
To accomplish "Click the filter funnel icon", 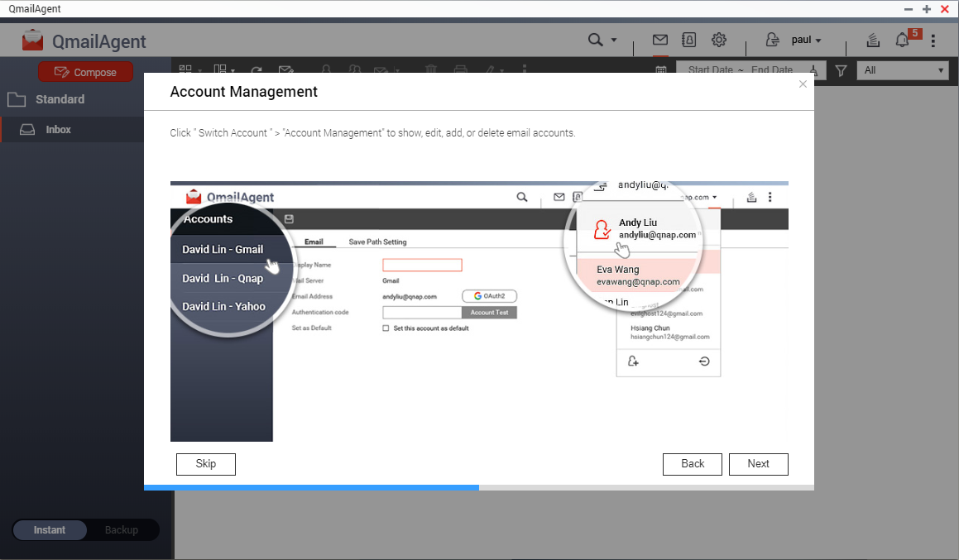I will (x=841, y=71).
